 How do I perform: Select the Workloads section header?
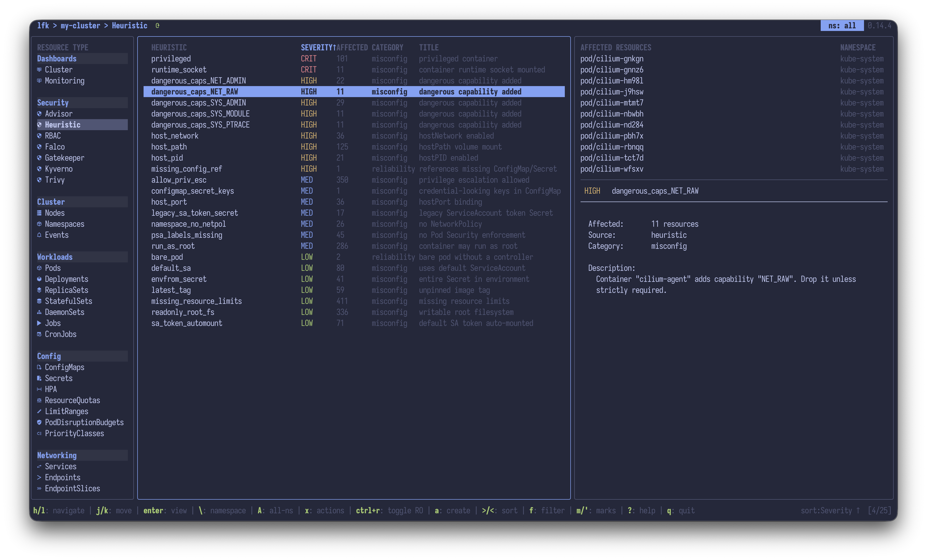click(82, 257)
